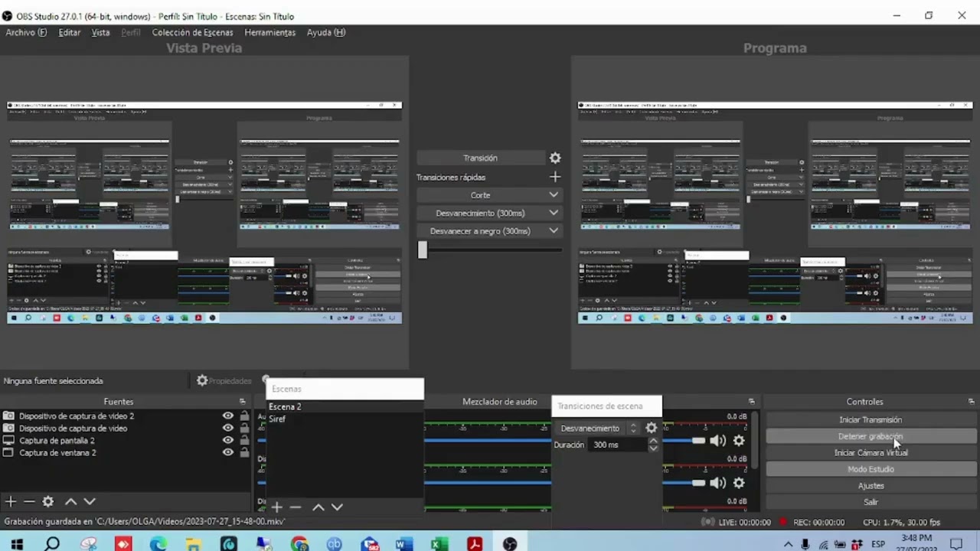The image size is (980, 551).
Task: Add a new scene in Escenas panel
Action: 277,507
